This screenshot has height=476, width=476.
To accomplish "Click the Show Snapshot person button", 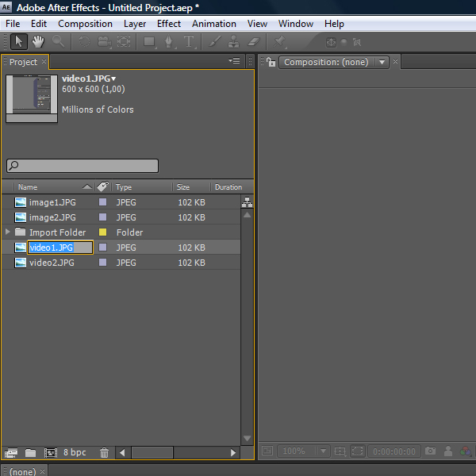I will coord(448,451).
